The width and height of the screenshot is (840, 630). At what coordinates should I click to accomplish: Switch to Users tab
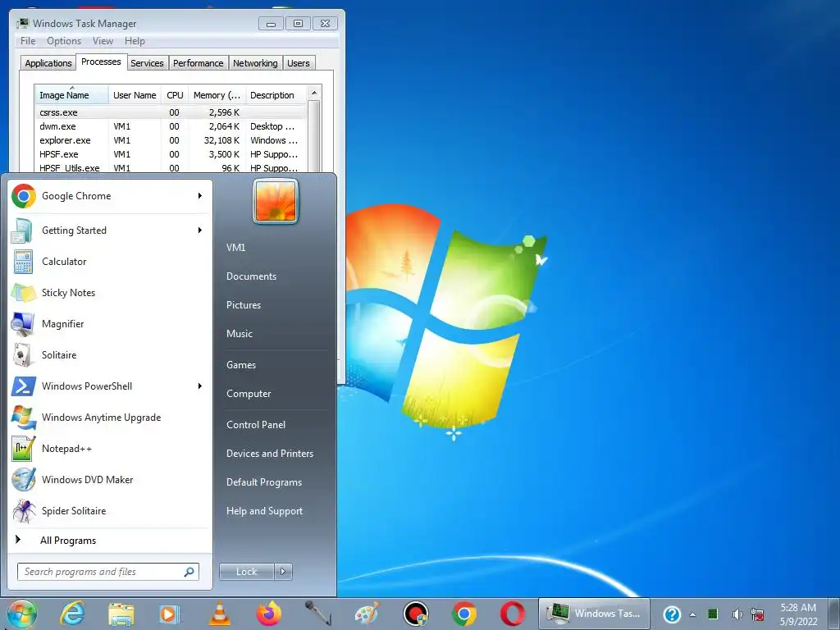[x=299, y=63]
